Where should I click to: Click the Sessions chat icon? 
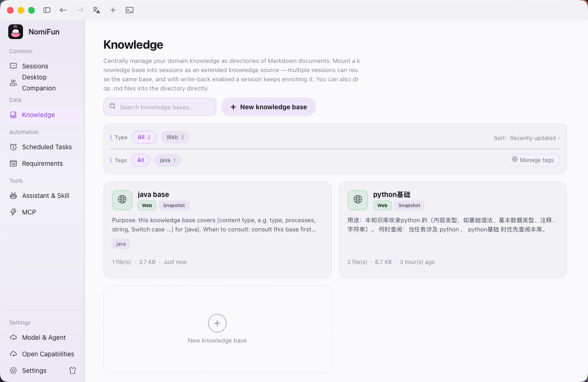[x=13, y=66]
